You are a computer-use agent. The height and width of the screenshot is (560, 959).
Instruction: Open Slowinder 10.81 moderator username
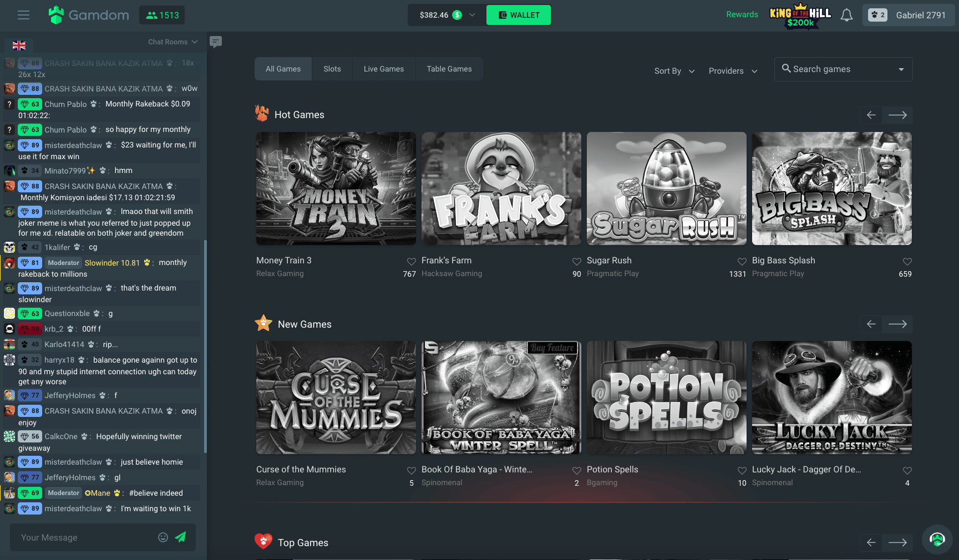112,263
